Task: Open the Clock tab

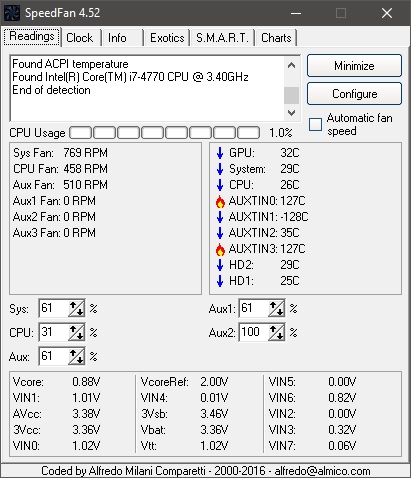Action: (80, 38)
